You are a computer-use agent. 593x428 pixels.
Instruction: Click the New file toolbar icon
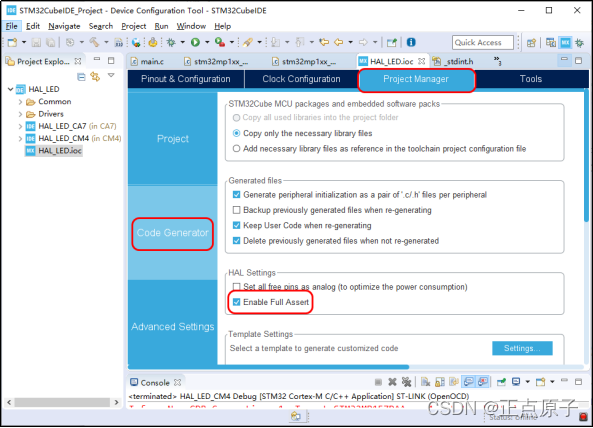coord(12,42)
